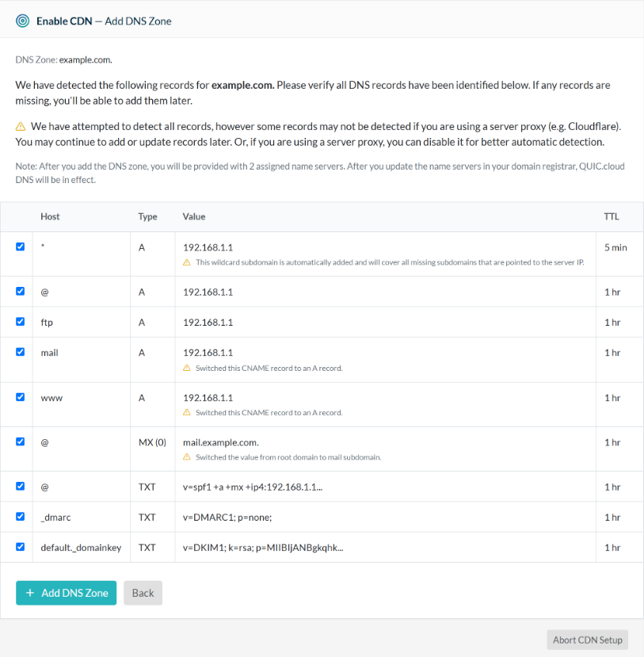Viewport: 644px width, 657px height.
Task: Deselect the MX (0) record checkbox
Action: tap(20, 441)
